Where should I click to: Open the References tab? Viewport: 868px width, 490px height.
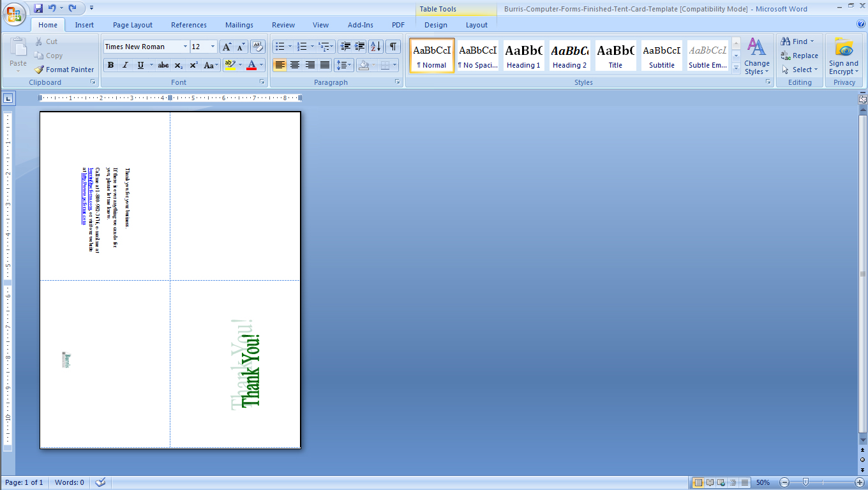coord(189,25)
